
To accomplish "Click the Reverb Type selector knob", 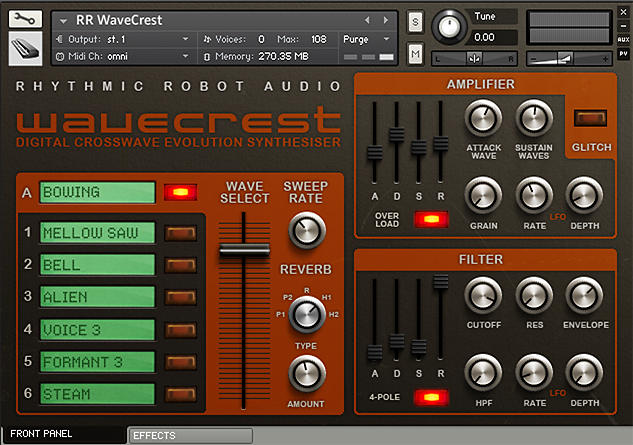I will (x=307, y=315).
